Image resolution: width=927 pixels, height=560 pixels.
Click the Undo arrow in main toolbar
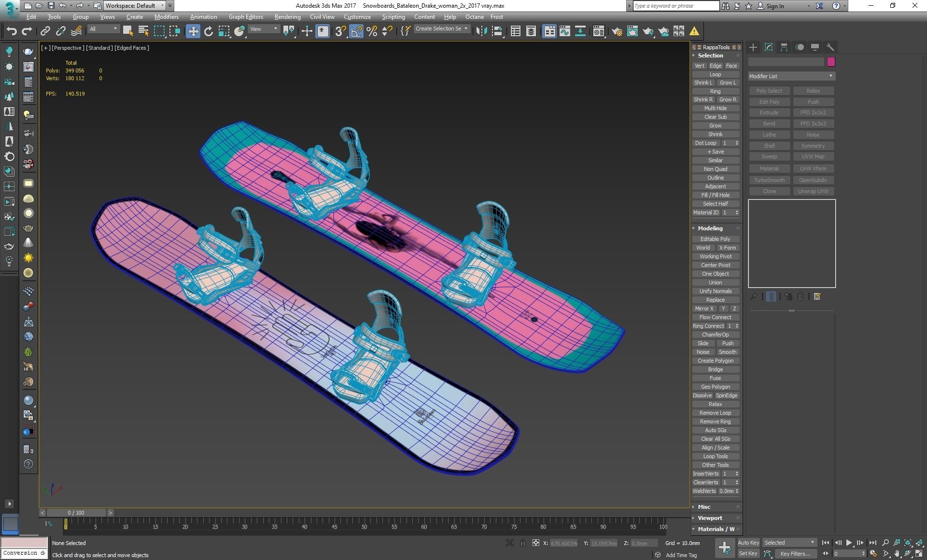tap(12, 31)
